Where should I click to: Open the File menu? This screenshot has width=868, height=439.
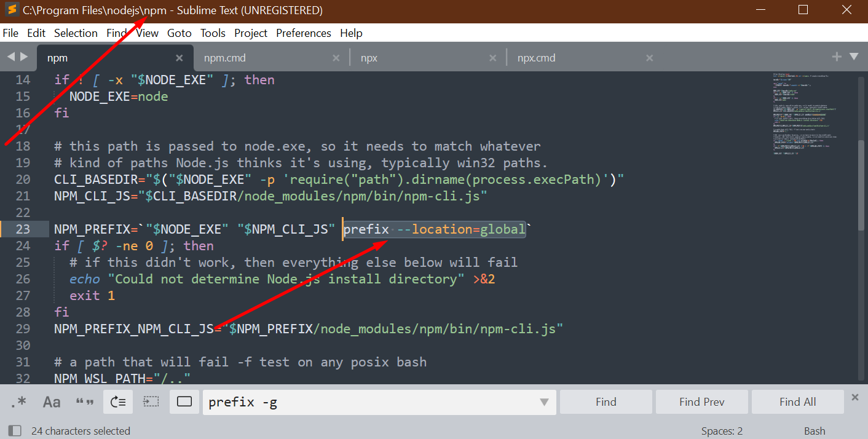click(10, 33)
